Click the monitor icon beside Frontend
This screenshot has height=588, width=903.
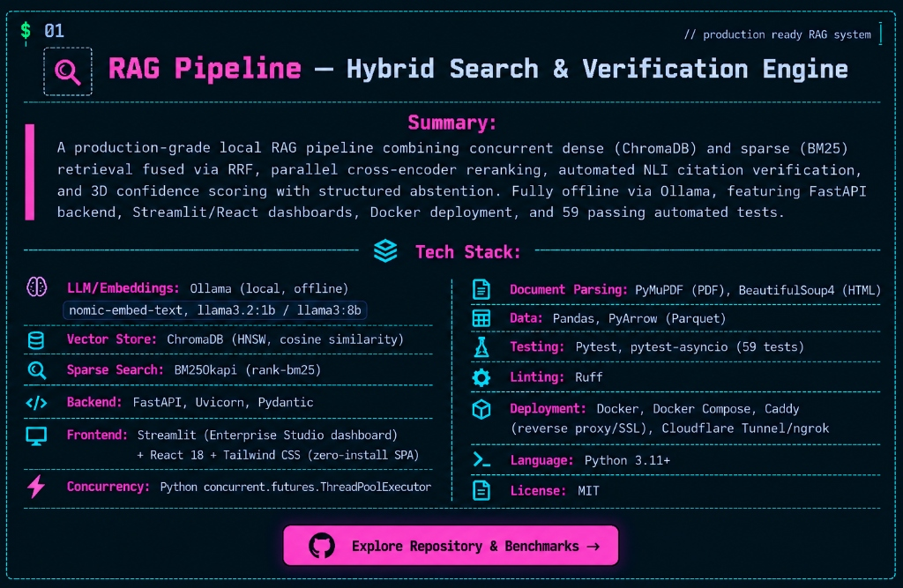click(36, 436)
